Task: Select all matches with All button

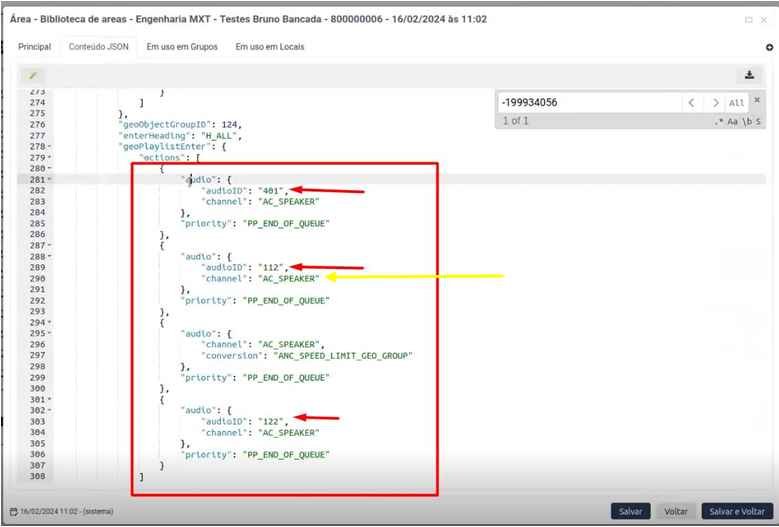Action: (x=737, y=102)
